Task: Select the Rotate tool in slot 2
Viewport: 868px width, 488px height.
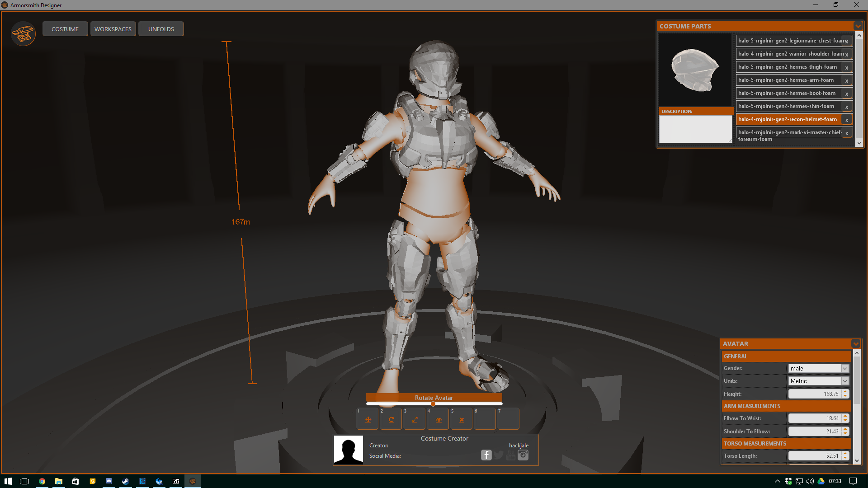Action: click(392, 419)
